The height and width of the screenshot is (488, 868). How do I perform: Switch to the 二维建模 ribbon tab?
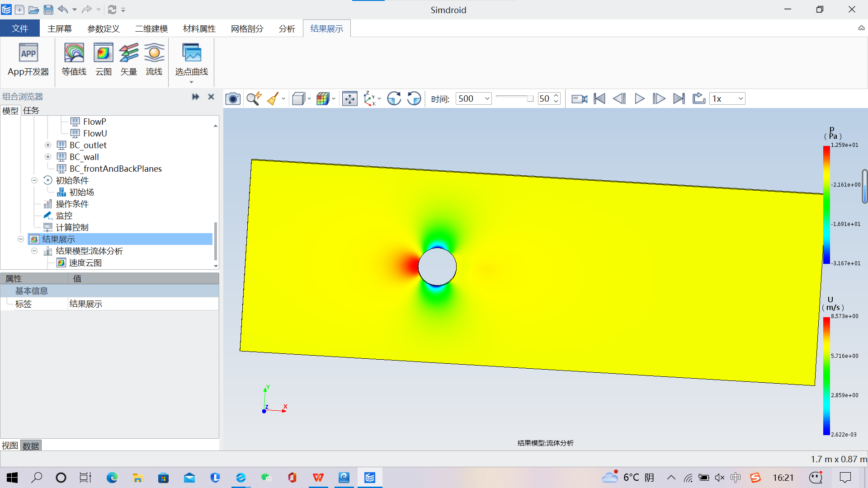[x=151, y=28]
